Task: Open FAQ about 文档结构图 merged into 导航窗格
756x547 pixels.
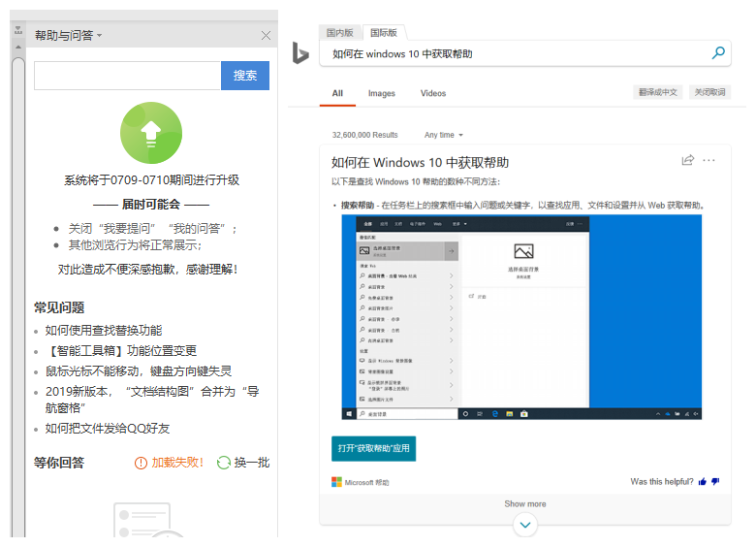Action: tap(152, 400)
